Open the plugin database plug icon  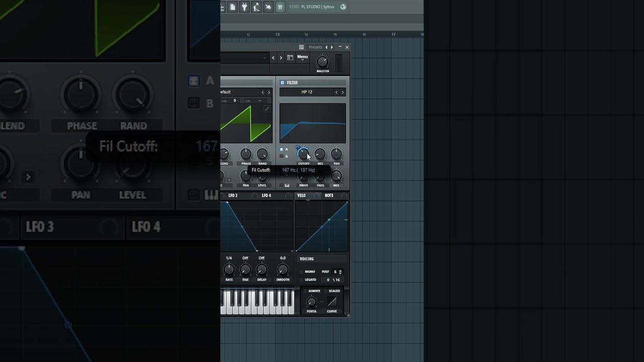(x=245, y=7)
